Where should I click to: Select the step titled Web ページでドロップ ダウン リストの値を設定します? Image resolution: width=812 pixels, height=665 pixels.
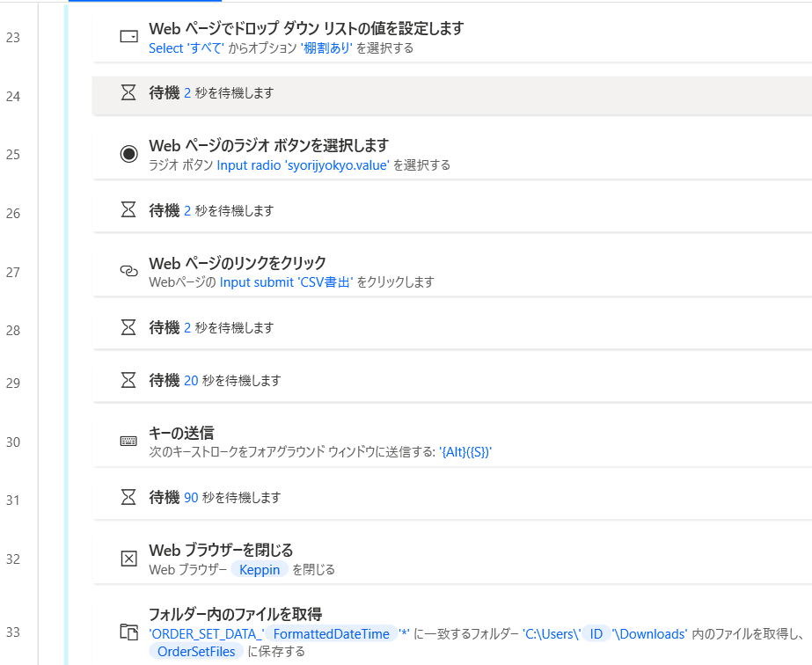coord(306,28)
